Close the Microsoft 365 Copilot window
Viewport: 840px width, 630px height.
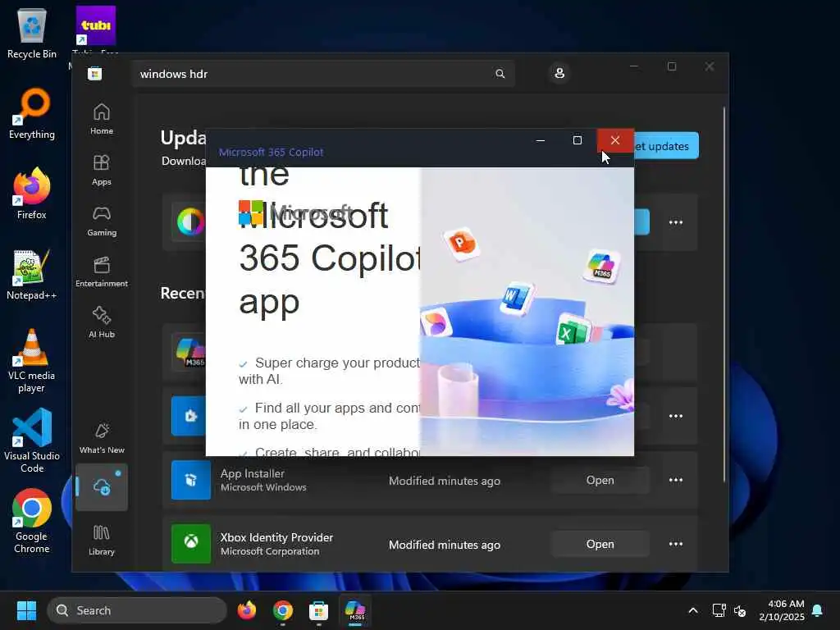[x=615, y=140]
